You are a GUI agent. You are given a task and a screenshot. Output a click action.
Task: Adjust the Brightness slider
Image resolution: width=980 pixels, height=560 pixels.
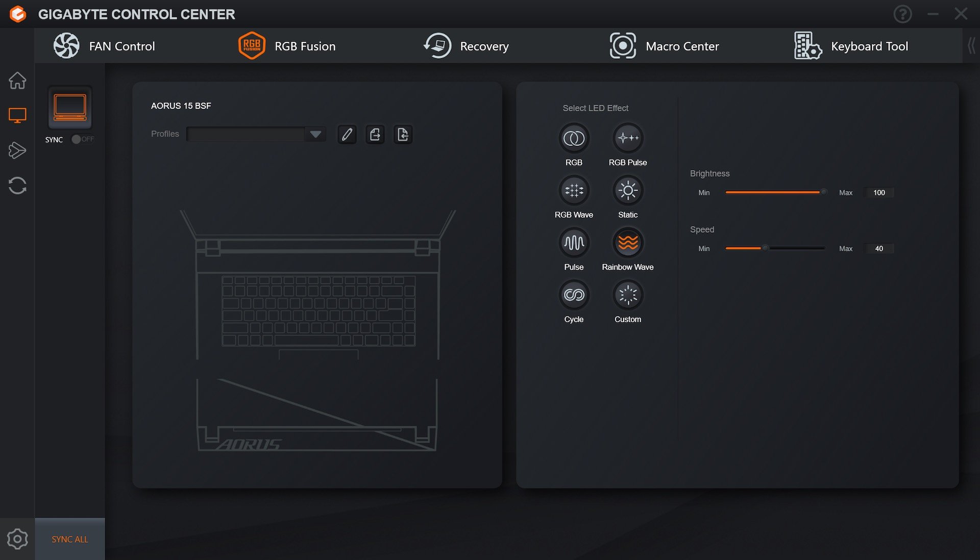[x=775, y=192]
